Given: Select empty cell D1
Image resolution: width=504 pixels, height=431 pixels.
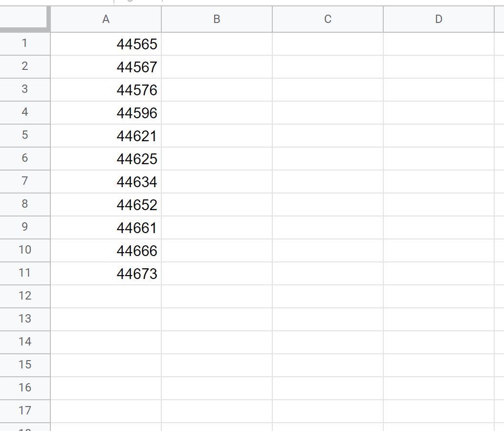Looking at the screenshot, I should pyautogui.click(x=438, y=43).
